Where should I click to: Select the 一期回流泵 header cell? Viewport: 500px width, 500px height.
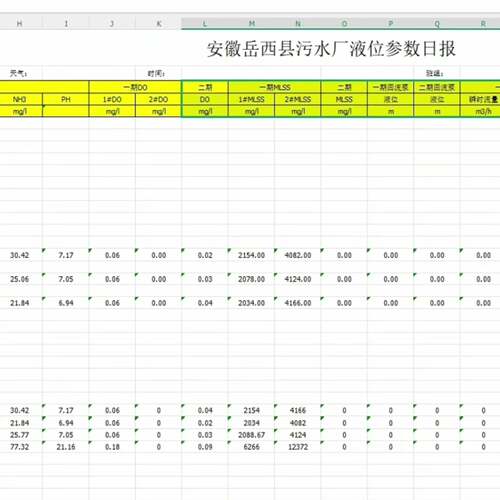[390, 87]
